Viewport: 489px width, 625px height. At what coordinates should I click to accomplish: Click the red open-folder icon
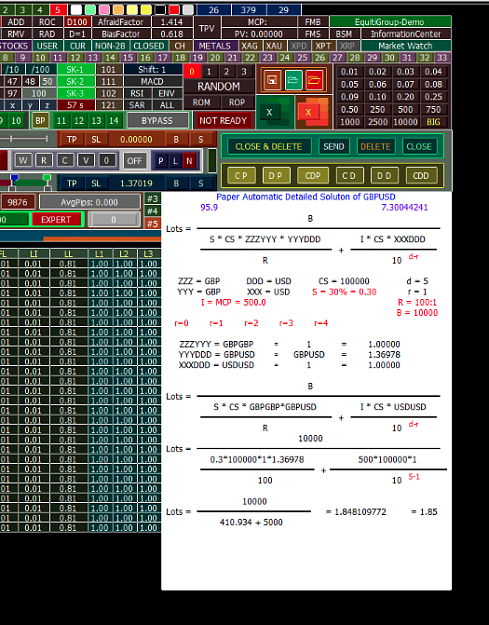(314, 81)
